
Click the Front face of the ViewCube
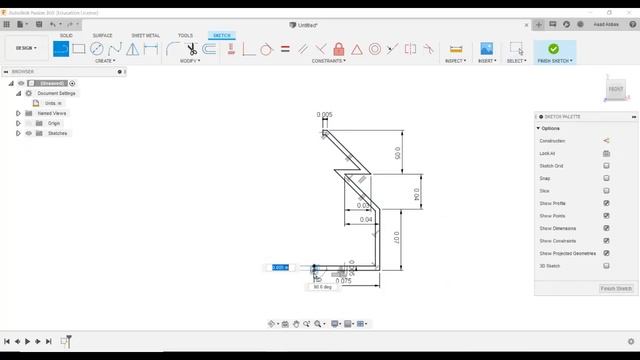(616, 89)
